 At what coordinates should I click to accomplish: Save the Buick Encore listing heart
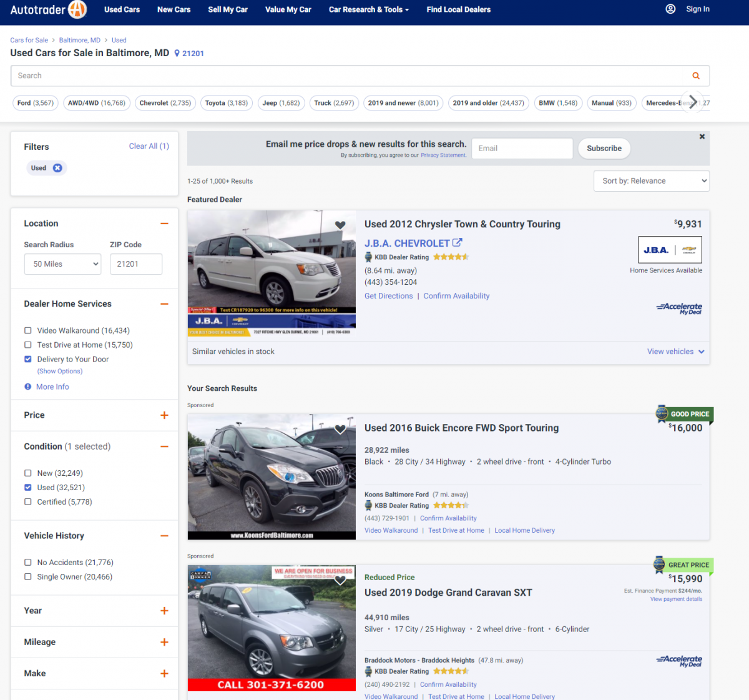(x=340, y=429)
